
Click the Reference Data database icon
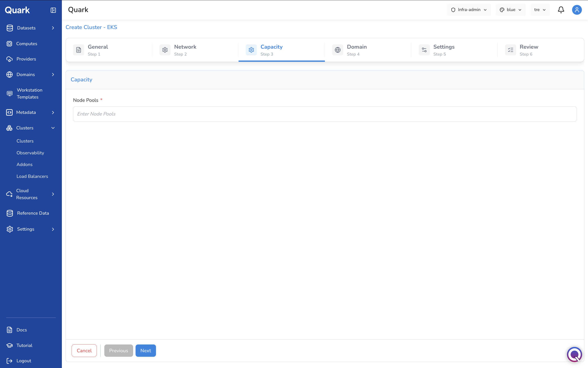point(10,213)
